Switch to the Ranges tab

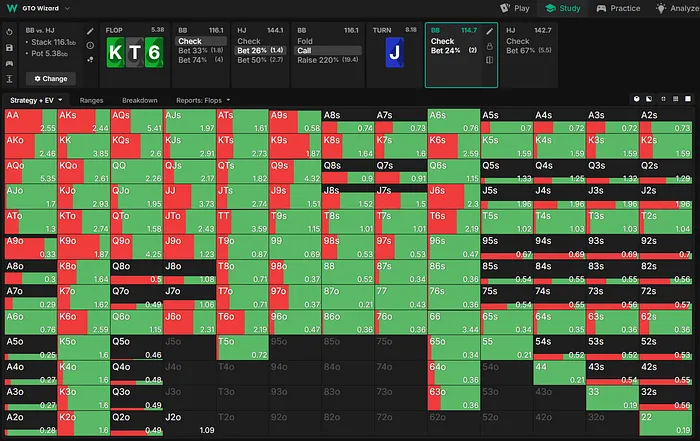coord(92,100)
